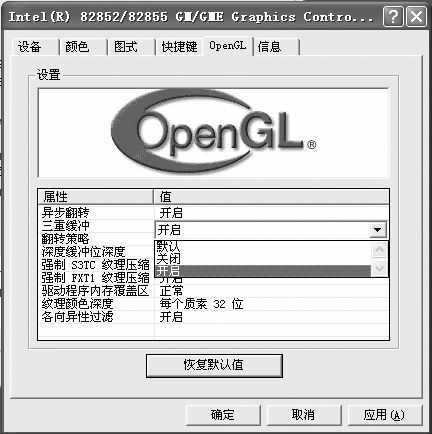The width and height of the screenshot is (432, 434).
Task: Confirm with the 确定 button
Action: tap(222, 415)
